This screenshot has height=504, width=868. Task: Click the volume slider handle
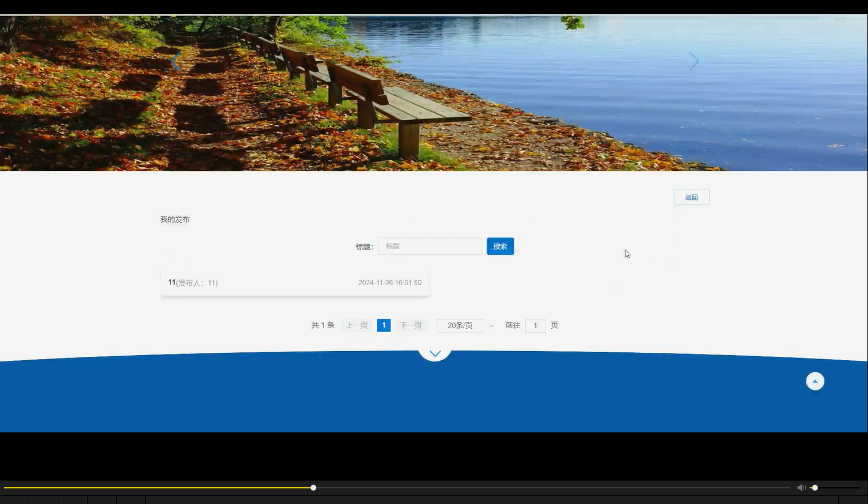pos(815,487)
